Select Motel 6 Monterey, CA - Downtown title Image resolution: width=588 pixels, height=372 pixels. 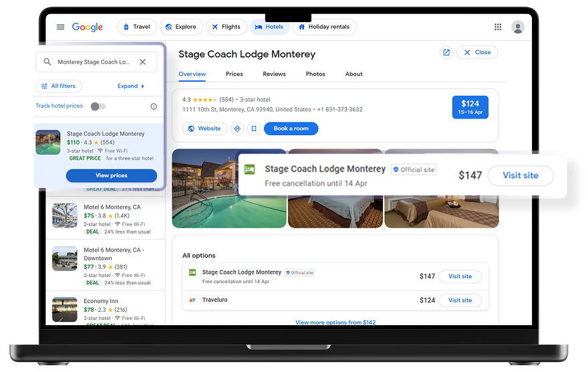coord(114,254)
